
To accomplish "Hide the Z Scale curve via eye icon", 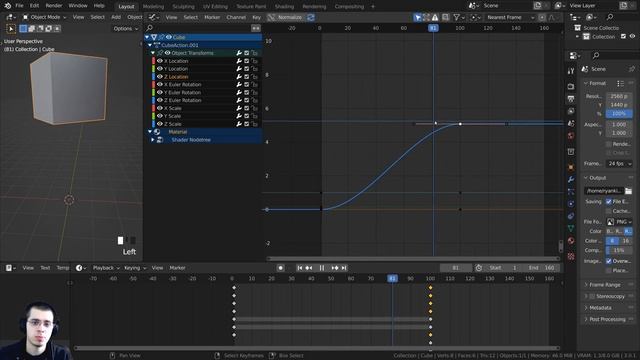I will coord(160,124).
